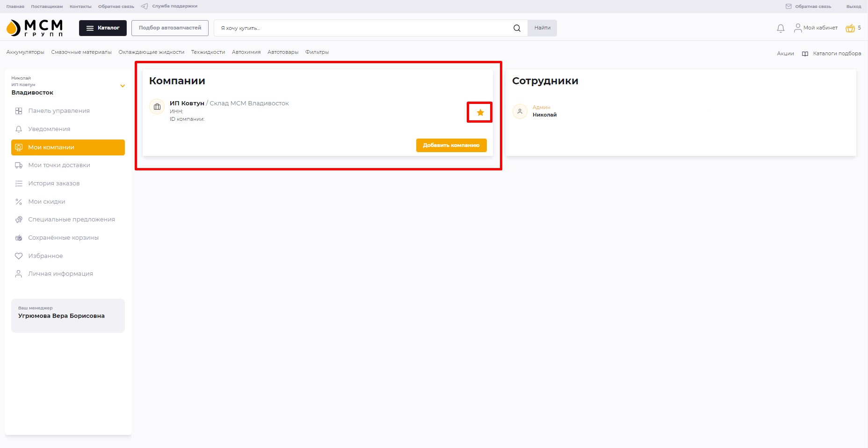Open Автотовары category link
868x448 pixels.
(x=283, y=52)
